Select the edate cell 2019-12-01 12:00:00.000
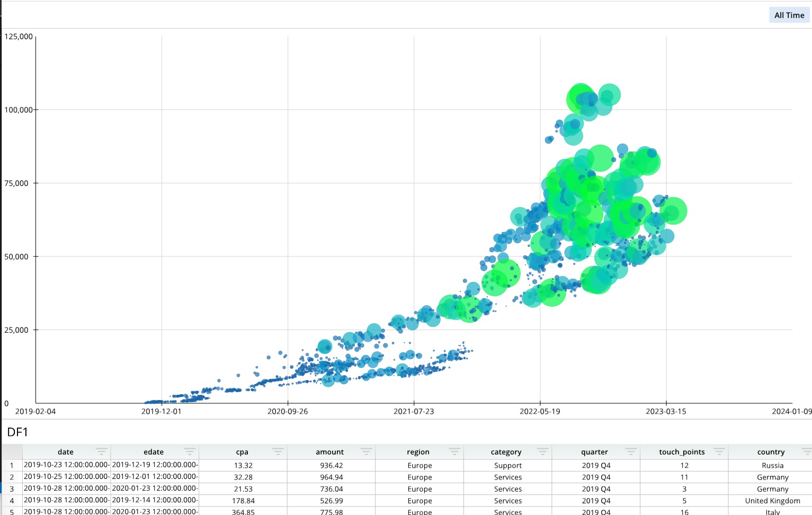Viewport: 812px width, 515px height. [155, 477]
